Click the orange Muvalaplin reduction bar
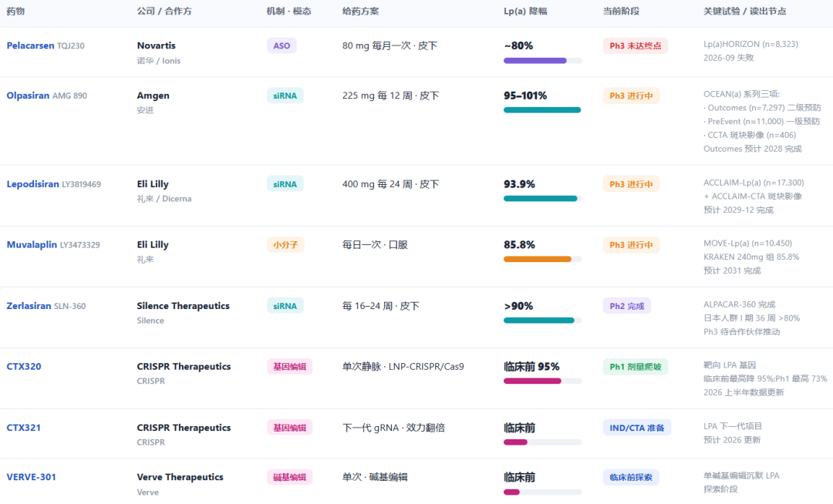Viewport: 833px width, 504px height. pyautogui.click(x=542, y=259)
